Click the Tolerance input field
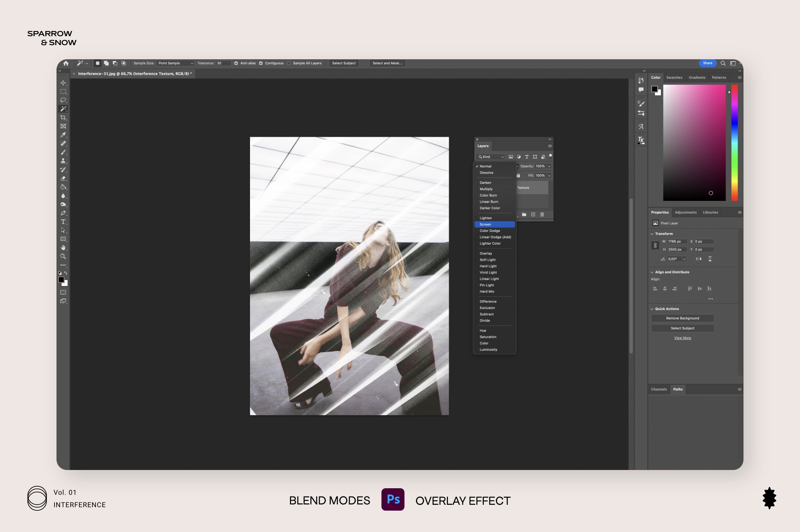800x532 pixels. [223, 63]
